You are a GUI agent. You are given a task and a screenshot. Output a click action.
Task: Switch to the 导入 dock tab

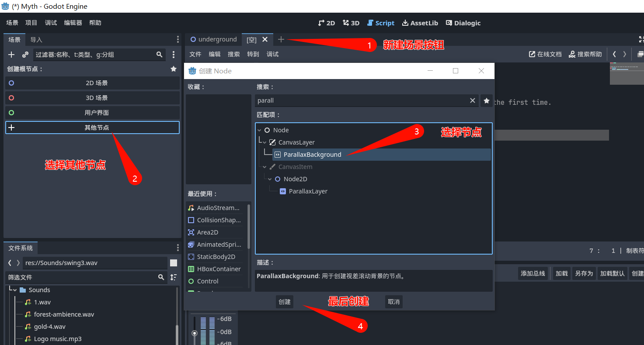pyautogui.click(x=36, y=40)
